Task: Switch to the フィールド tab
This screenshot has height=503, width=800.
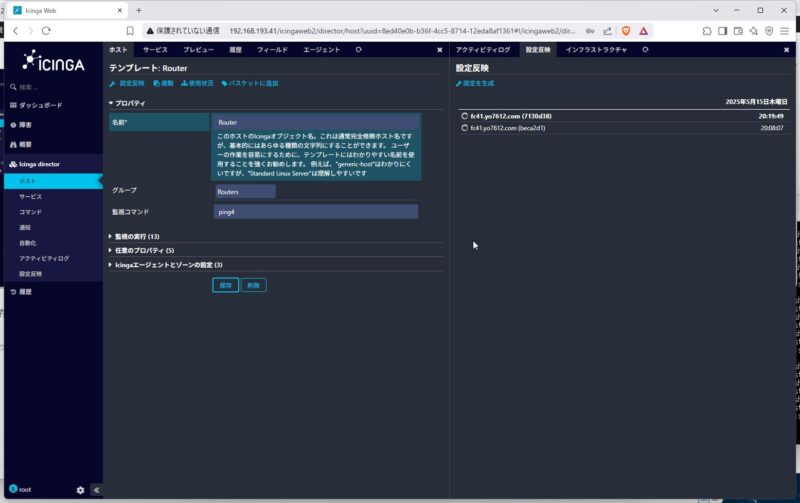Action: pyautogui.click(x=272, y=49)
